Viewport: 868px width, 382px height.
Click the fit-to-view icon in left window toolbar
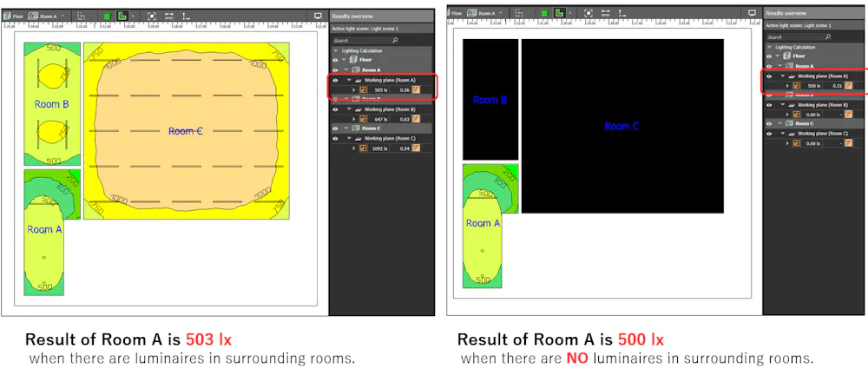(152, 16)
